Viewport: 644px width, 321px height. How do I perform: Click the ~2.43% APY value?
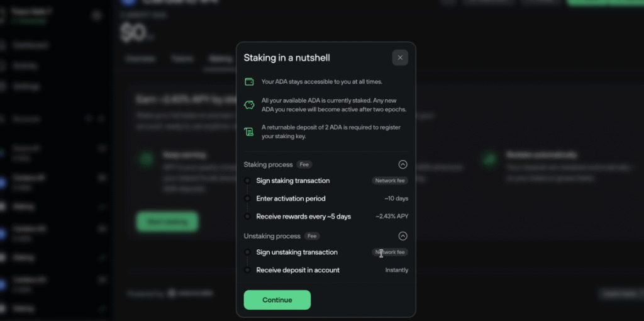(392, 217)
